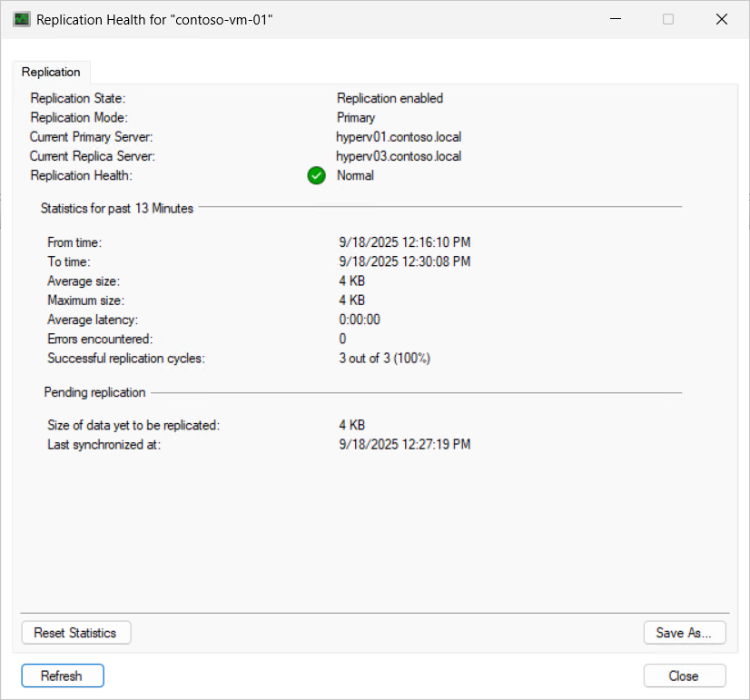Refresh the replication statistics

(63, 675)
